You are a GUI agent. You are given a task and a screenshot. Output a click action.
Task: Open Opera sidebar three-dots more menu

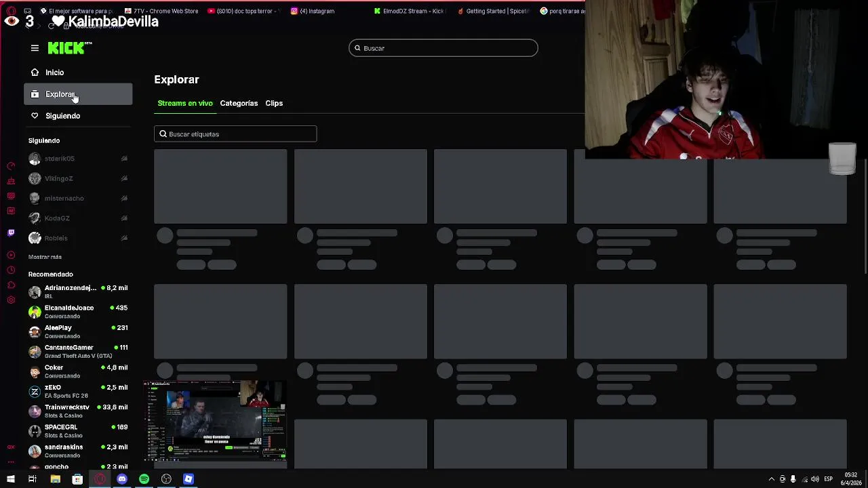click(x=11, y=462)
